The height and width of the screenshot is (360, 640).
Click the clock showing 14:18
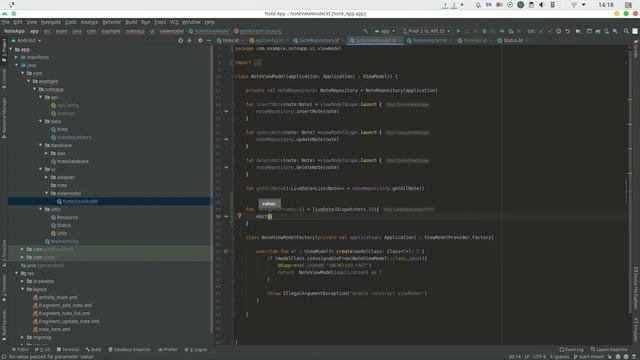click(x=606, y=5)
